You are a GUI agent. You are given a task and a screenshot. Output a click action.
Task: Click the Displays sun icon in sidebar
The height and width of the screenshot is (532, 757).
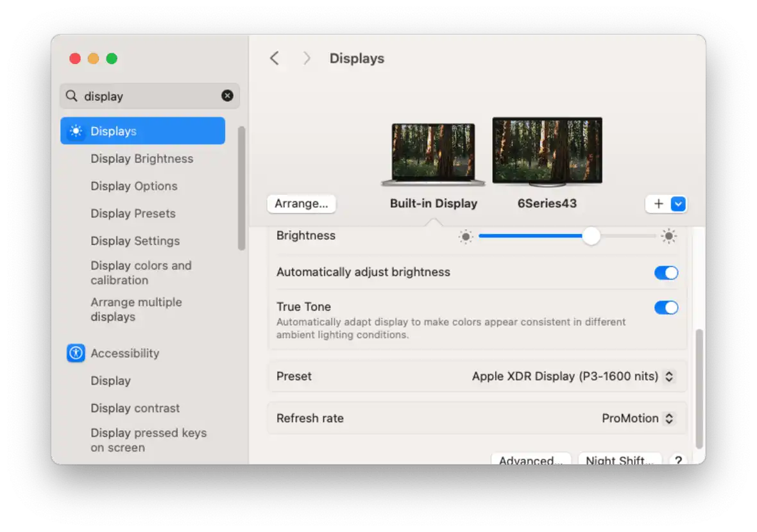(x=76, y=131)
